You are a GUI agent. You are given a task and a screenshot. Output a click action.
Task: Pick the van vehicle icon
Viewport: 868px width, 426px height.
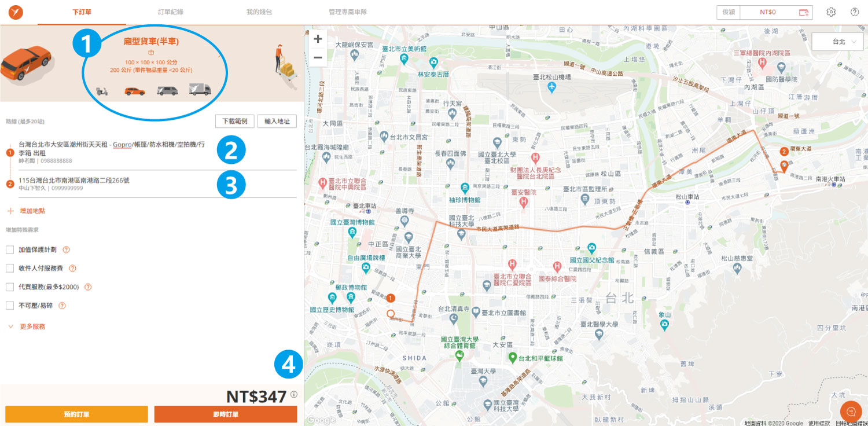click(167, 91)
